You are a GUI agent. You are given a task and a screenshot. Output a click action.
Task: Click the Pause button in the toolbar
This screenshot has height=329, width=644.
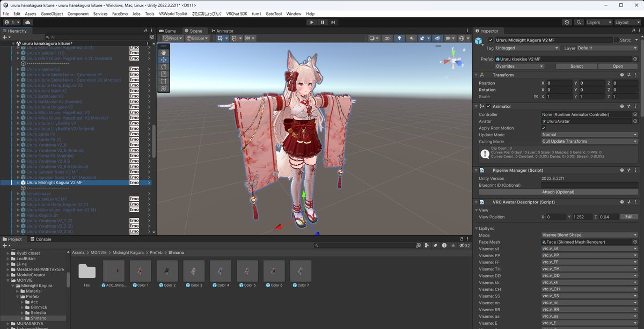point(323,22)
